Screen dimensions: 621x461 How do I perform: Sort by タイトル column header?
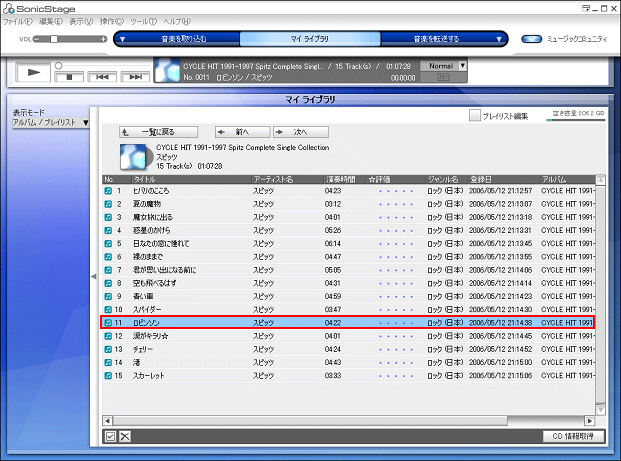tap(192, 179)
